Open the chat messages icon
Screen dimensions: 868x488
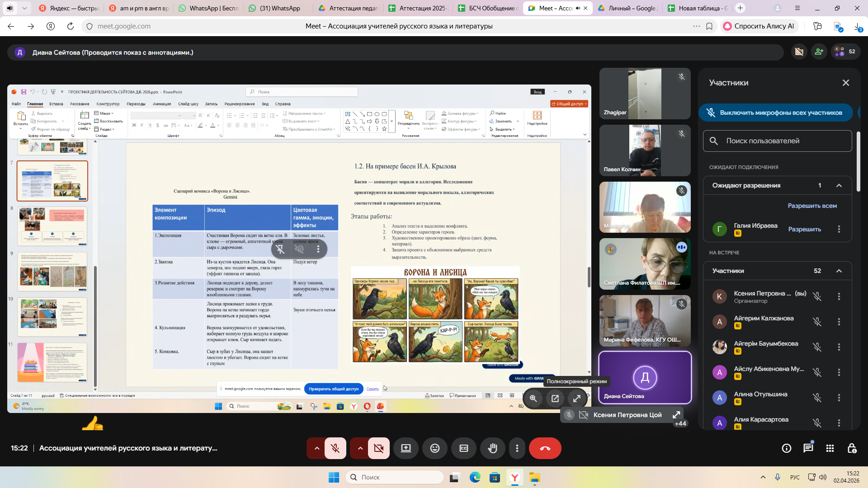[x=808, y=448]
